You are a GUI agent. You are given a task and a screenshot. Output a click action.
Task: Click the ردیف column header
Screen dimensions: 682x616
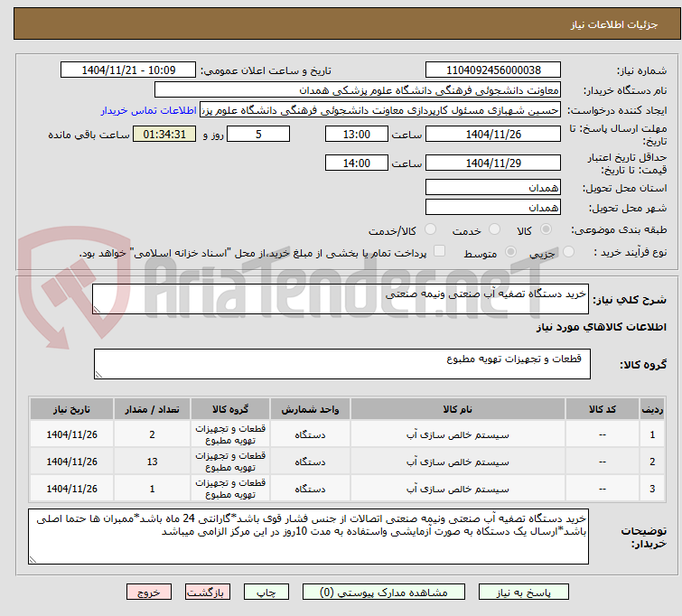click(652, 409)
